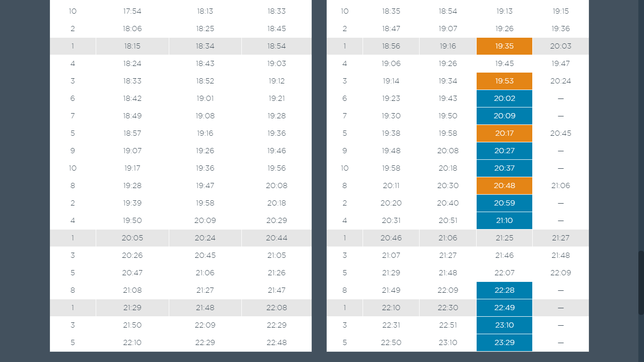Select the 22:50 time entry
The height and width of the screenshot is (362, 644).
(391, 343)
